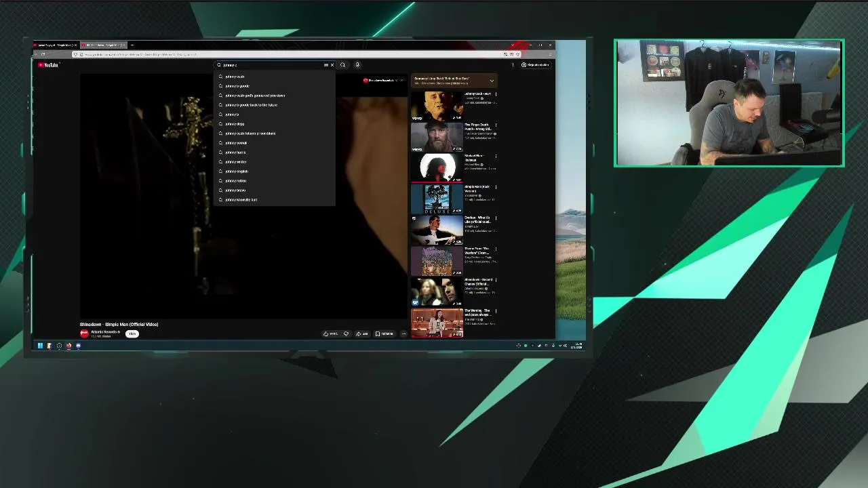Select the "johnny b goode" suggestion
Image resolution: width=868 pixels, height=488 pixels.
click(x=275, y=86)
